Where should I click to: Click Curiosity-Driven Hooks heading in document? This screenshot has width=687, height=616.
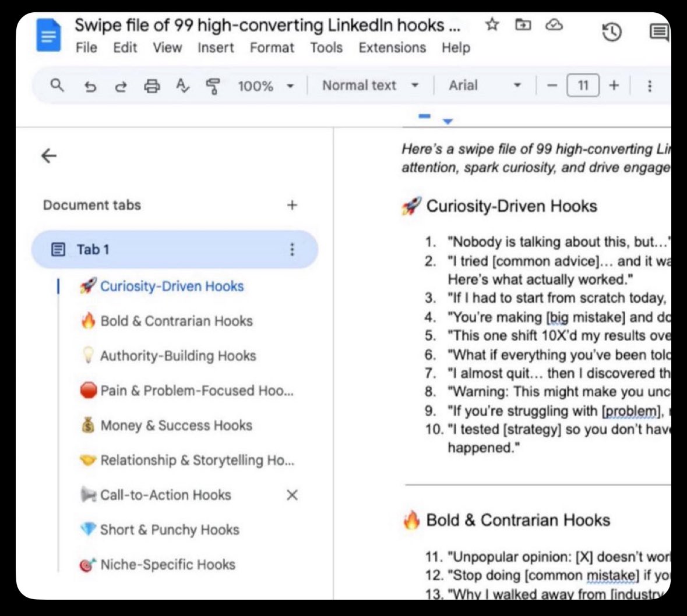click(511, 206)
